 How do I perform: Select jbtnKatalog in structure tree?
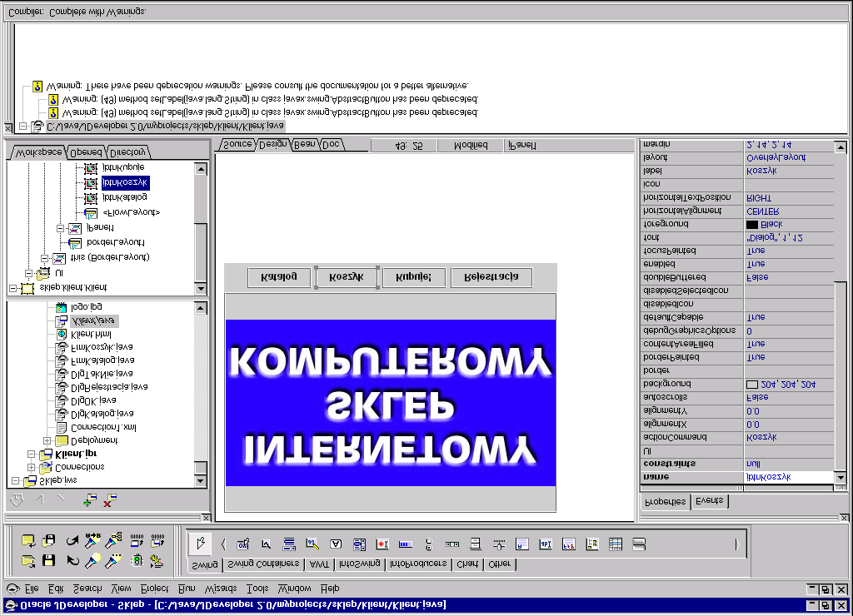pyautogui.click(x=125, y=197)
